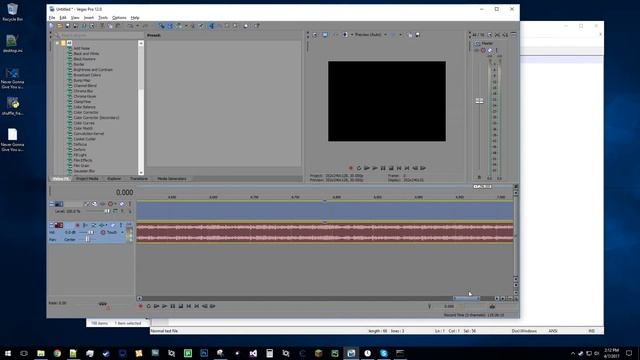Select Color Corrector (Secondary) effect
640x360 pixels.
(96, 118)
